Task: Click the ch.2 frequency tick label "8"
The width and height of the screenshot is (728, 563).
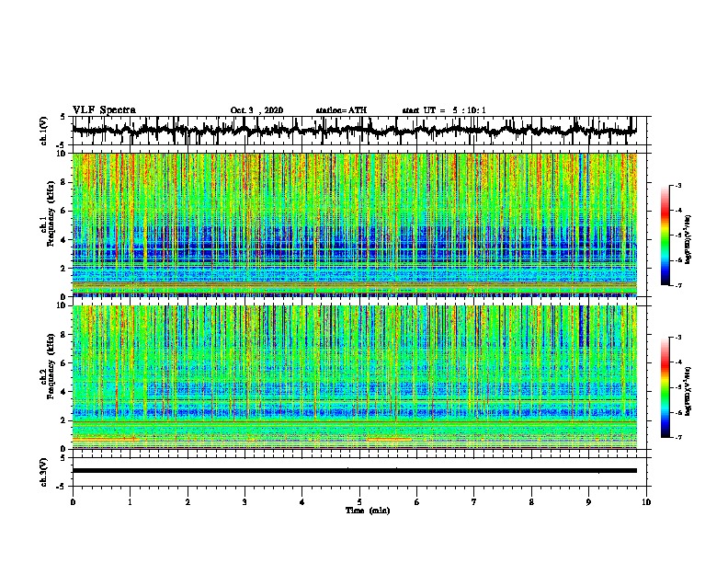Action: (65, 335)
